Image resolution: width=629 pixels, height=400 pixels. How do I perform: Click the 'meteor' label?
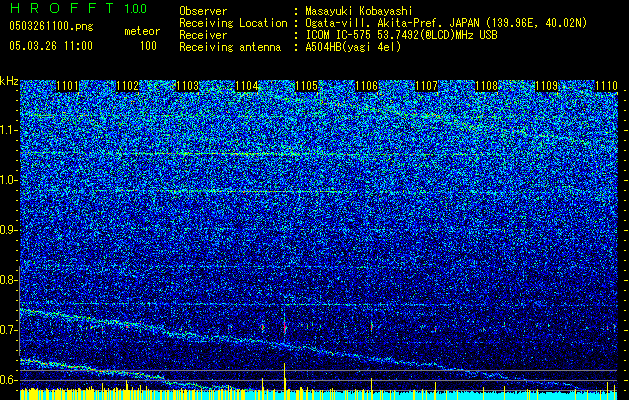pyautogui.click(x=142, y=31)
